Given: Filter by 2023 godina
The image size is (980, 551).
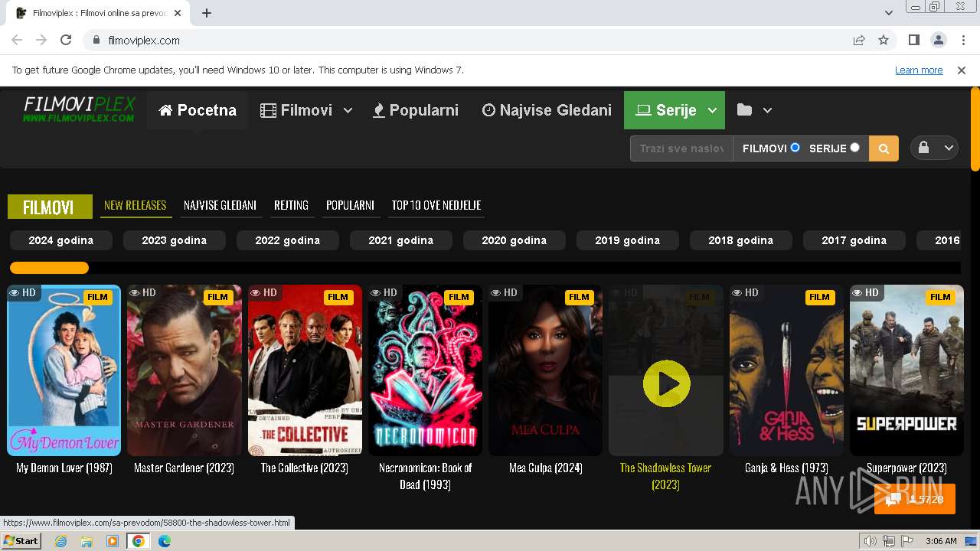Looking at the screenshot, I should tap(175, 240).
